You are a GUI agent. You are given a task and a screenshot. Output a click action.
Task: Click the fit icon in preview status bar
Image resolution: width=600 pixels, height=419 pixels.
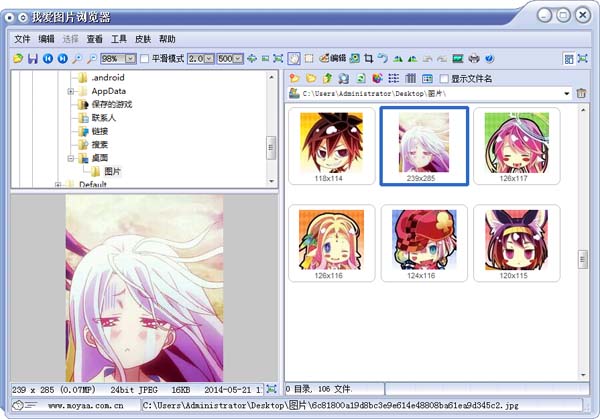point(271,389)
